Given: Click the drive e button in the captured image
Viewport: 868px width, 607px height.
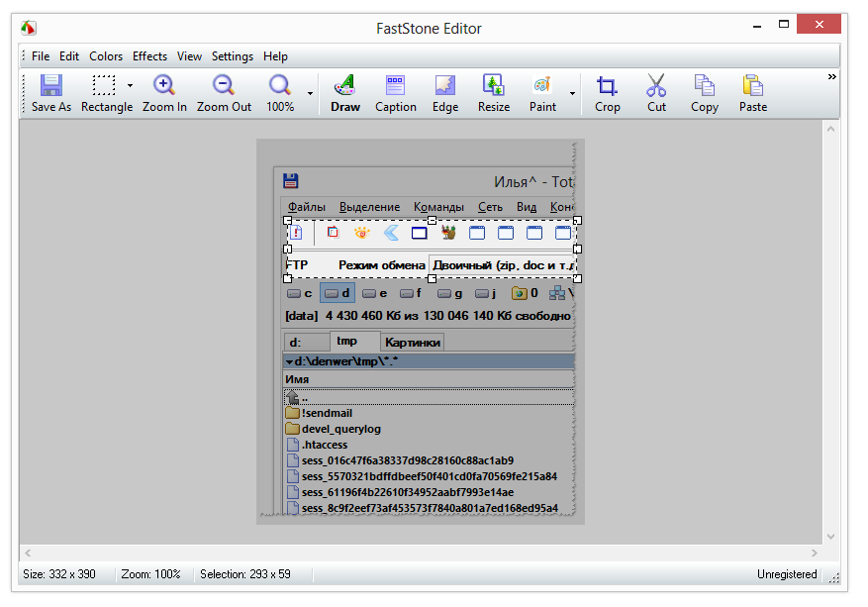Looking at the screenshot, I should pyautogui.click(x=375, y=293).
